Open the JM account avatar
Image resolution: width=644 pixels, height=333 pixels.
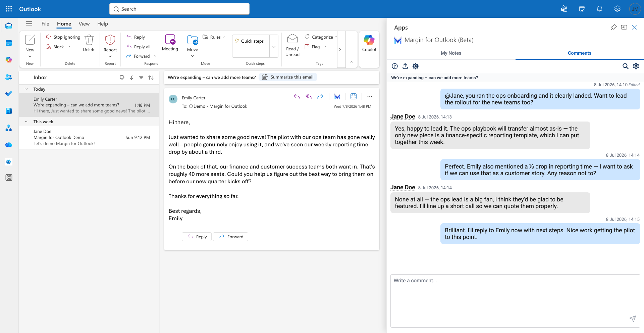(635, 9)
